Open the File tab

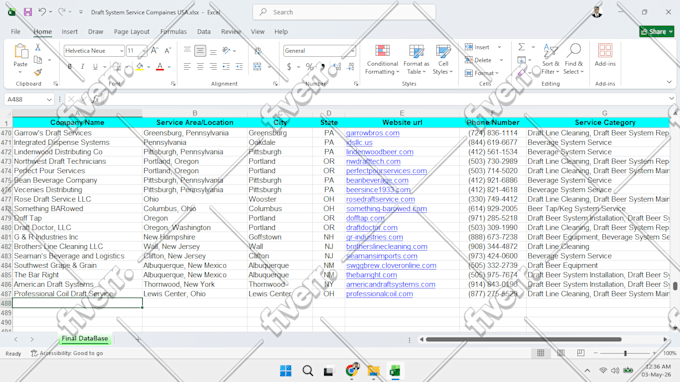click(x=16, y=31)
